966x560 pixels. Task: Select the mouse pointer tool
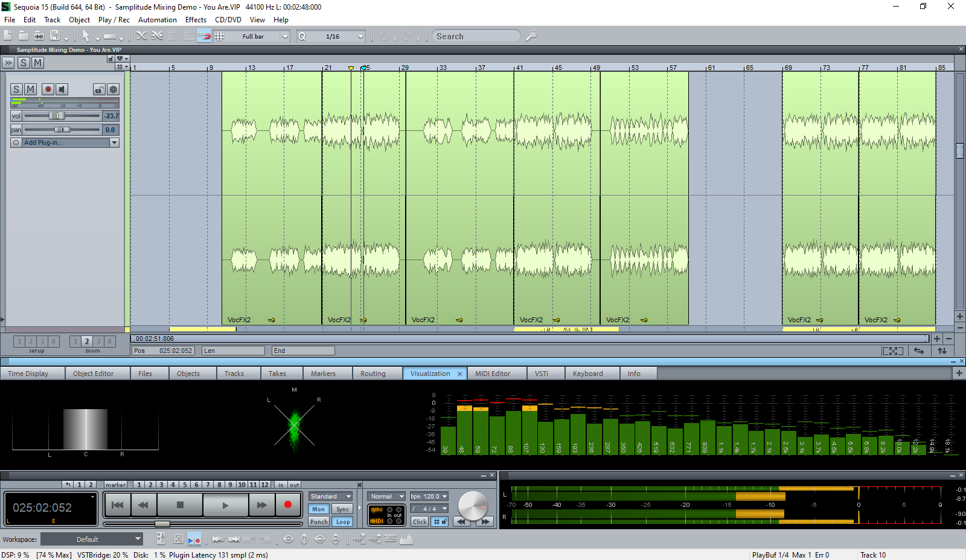(86, 36)
